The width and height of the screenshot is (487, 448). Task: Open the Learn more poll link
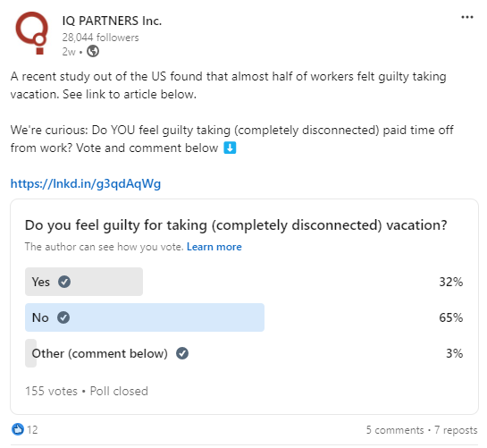coord(214,247)
